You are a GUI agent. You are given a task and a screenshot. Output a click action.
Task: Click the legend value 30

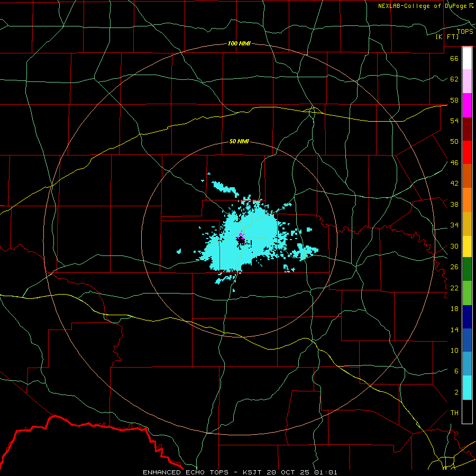click(454, 246)
